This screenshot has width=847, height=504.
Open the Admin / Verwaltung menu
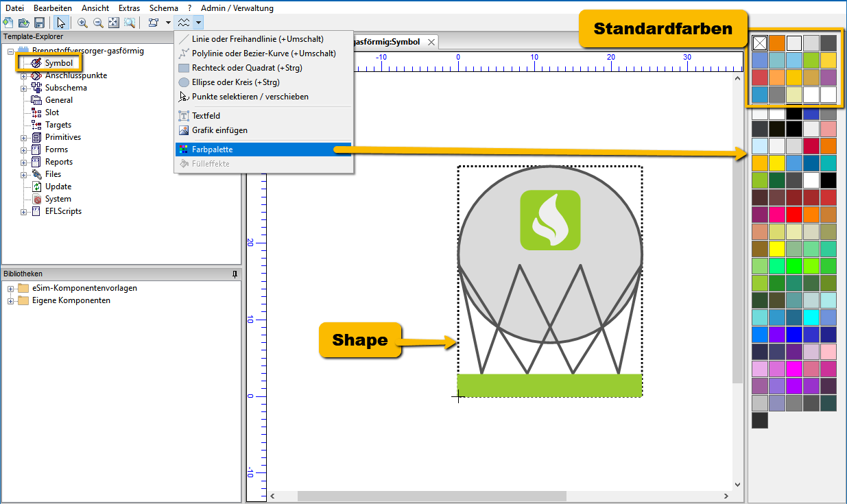(237, 8)
